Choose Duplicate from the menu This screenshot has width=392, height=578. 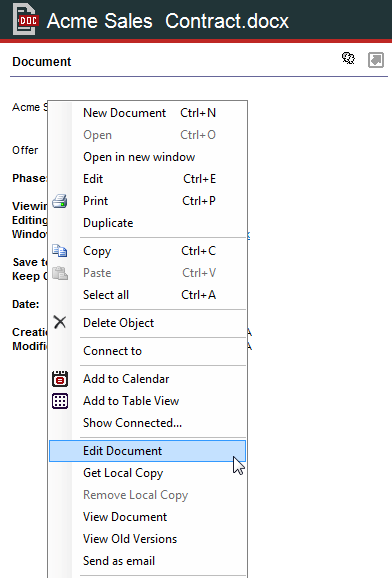[x=148, y=223]
